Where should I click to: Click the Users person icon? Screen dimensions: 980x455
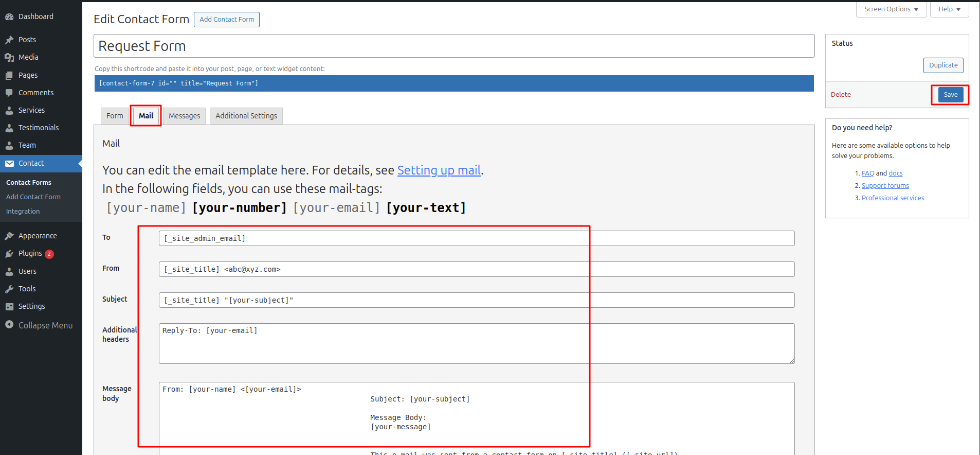pos(9,271)
